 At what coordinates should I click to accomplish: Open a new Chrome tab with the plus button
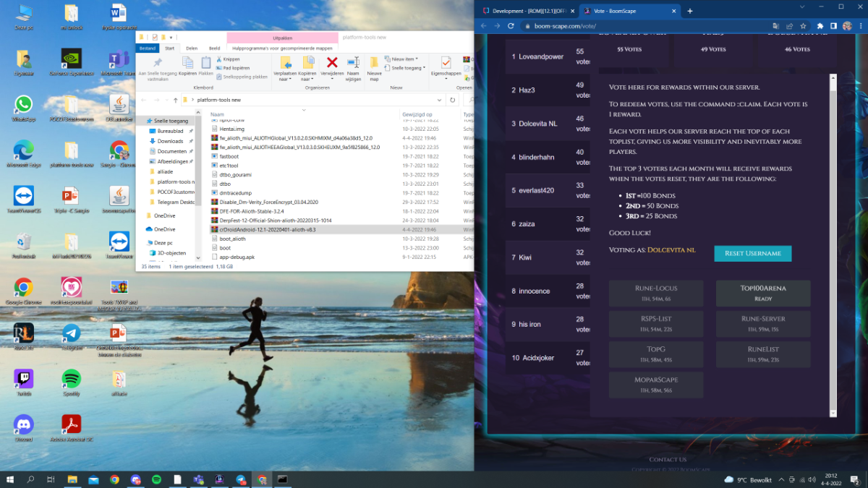[690, 11]
